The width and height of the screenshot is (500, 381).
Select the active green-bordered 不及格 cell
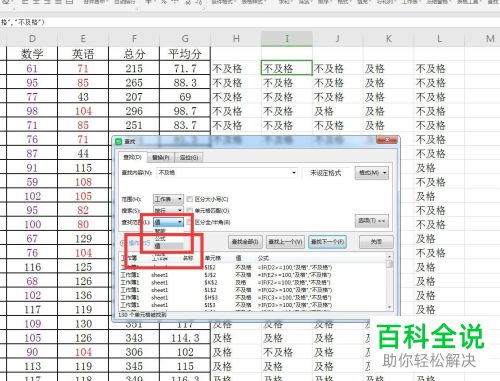click(287, 68)
